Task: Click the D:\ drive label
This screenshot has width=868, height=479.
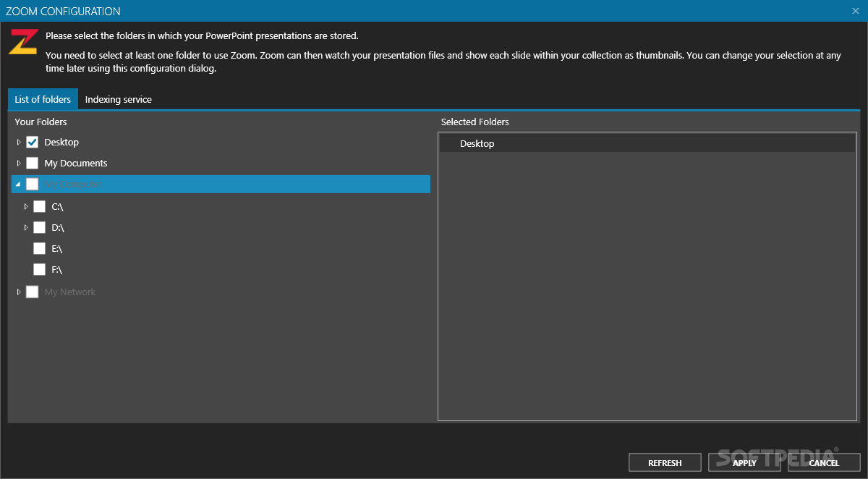Action: coord(58,228)
